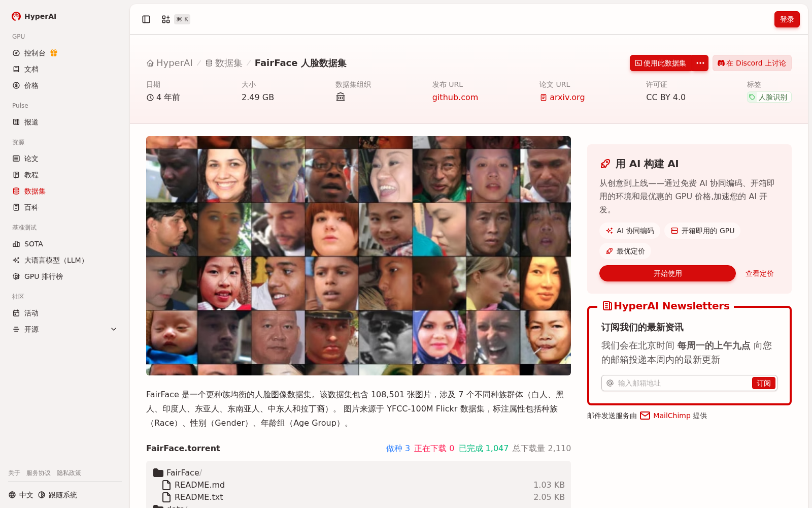
Task: Click the 已完成 1,047 count
Action: [x=483, y=448]
